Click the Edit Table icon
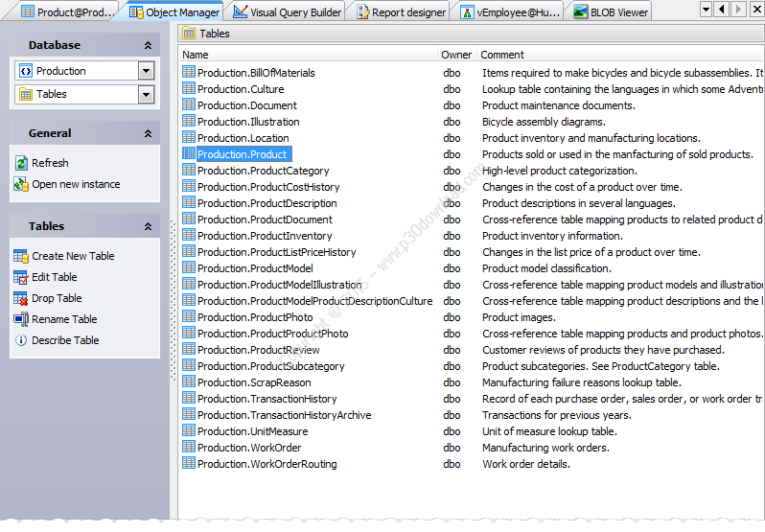765x532 pixels. [x=21, y=277]
